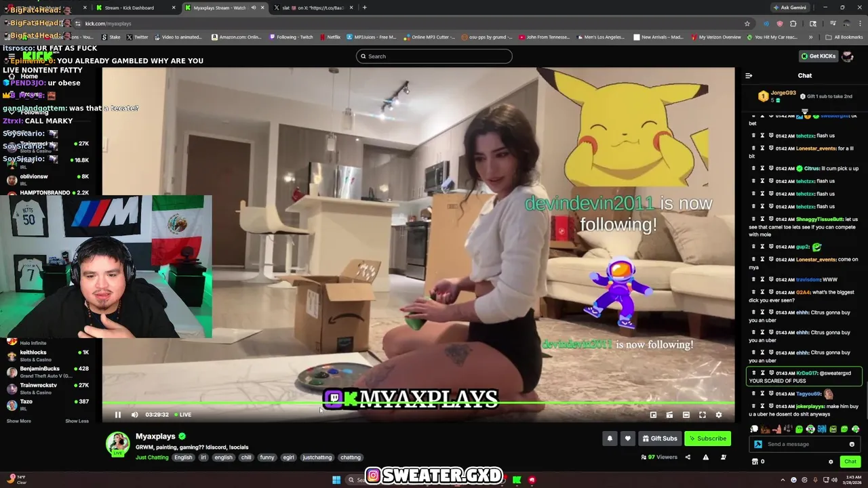Screen dimensions: 868x488
Task: Click the kick.com/myaxplays address bar
Action: pyautogui.click(x=407, y=24)
